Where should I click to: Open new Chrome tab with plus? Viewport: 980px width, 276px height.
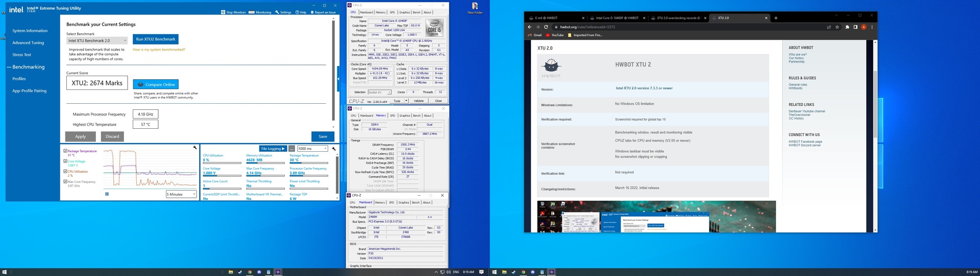click(x=776, y=18)
